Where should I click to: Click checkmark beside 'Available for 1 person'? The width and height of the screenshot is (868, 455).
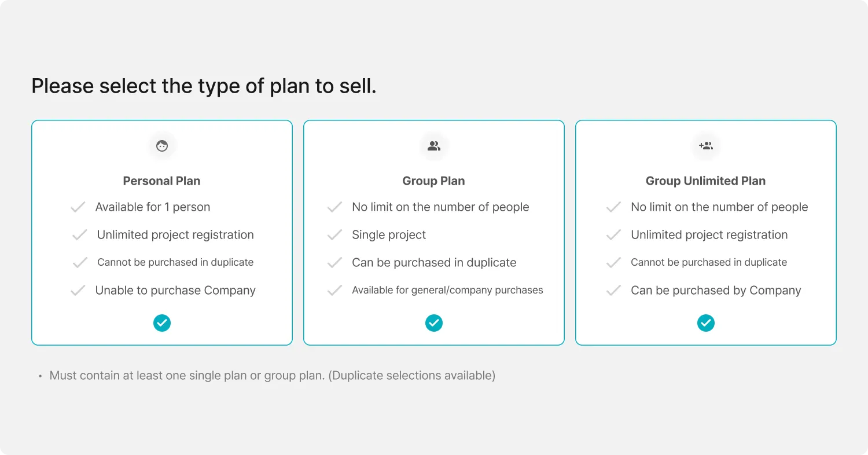78,207
